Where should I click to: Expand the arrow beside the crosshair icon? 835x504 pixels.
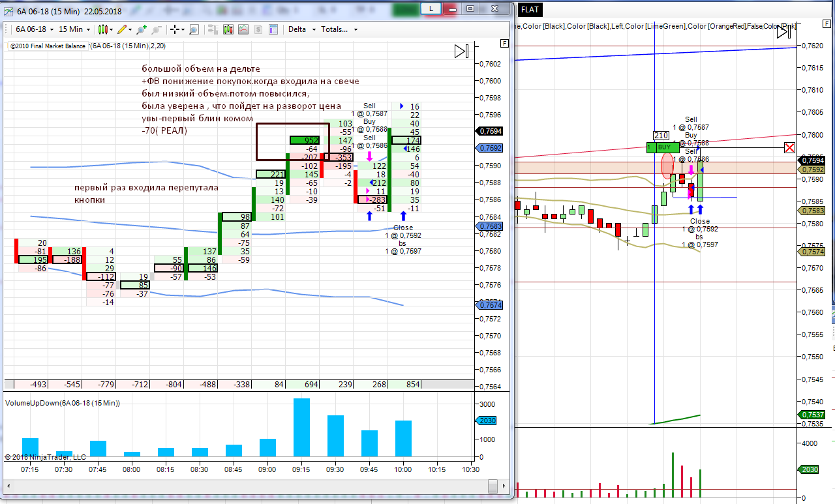183,29
